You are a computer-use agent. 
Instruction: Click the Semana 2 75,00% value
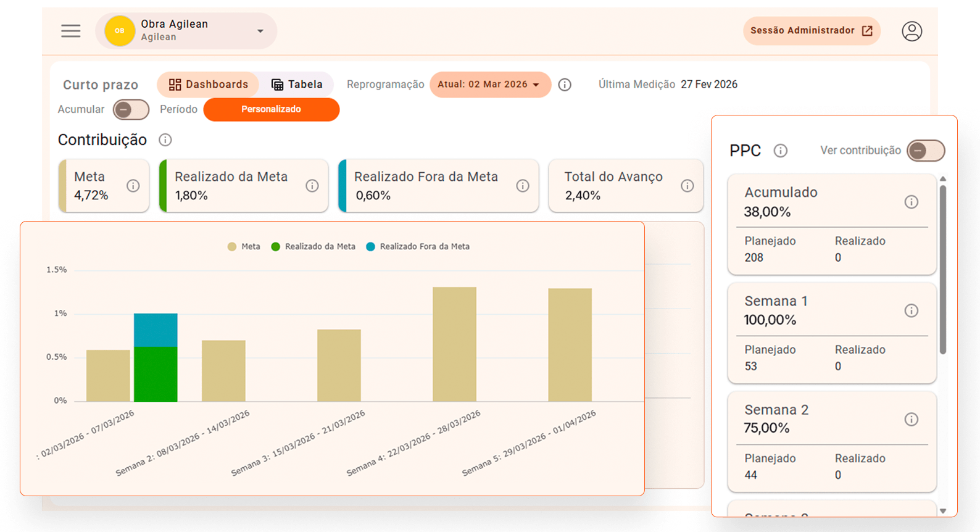pyautogui.click(x=766, y=428)
